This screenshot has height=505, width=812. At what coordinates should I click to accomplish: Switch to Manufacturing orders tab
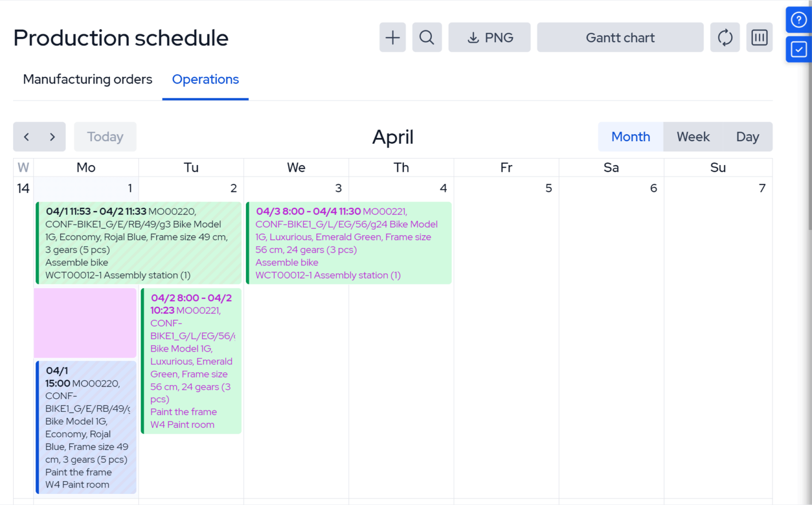click(x=88, y=79)
